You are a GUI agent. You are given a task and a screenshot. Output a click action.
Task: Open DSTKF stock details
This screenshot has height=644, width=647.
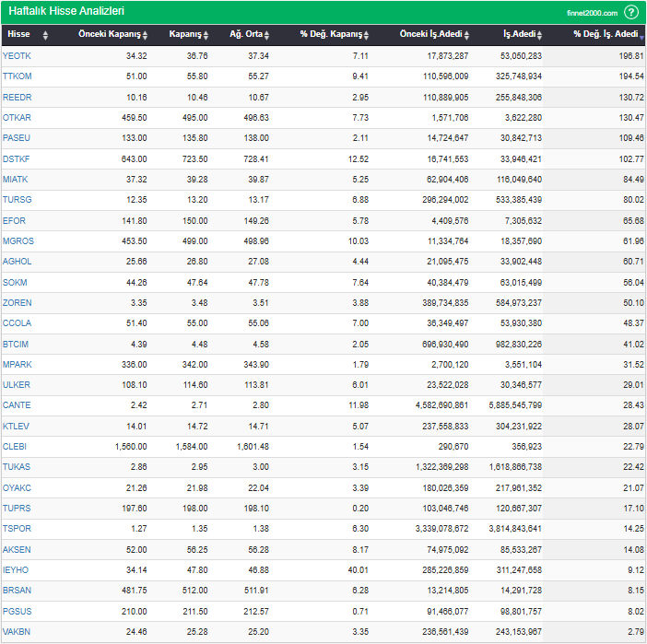(x=17, y=159)
